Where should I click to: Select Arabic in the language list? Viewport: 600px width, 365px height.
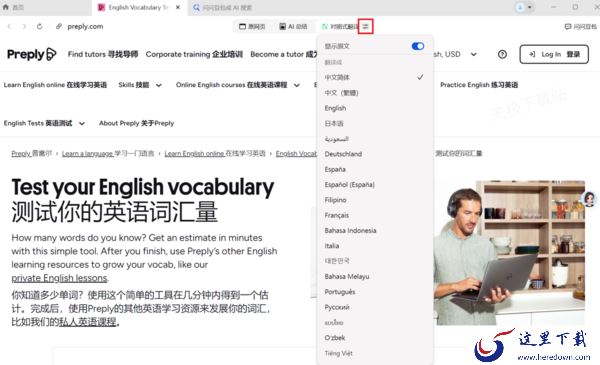[375, 139]
